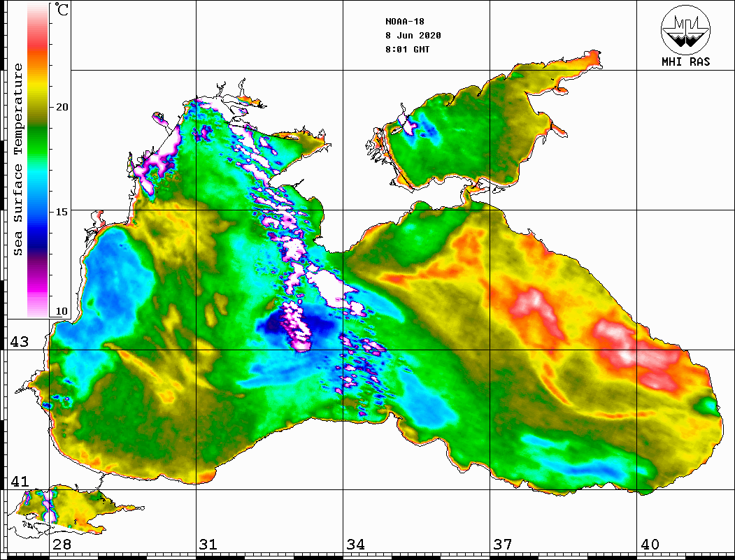735x560 pixels.
Task: Click the latitude label 43
Action: pyautogui.click(x=18, y=342)
